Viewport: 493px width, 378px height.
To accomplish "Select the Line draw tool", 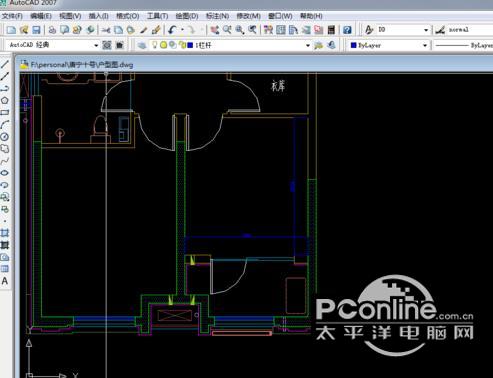I will click(x=5, y=64).
